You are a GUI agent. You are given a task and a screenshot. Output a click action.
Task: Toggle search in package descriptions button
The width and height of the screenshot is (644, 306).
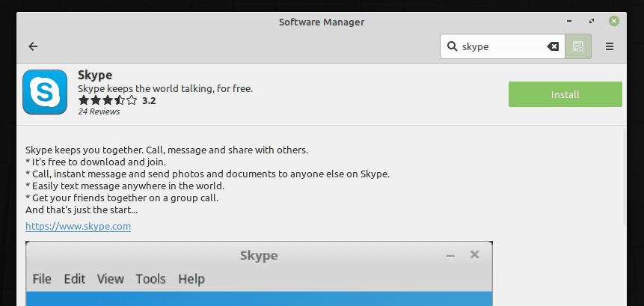(577, 46)
